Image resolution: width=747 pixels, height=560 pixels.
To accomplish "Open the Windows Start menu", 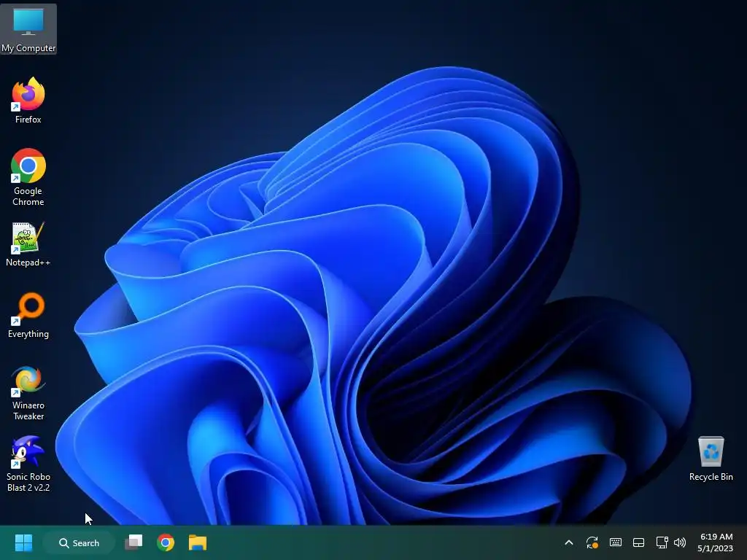I will [23, 542].
